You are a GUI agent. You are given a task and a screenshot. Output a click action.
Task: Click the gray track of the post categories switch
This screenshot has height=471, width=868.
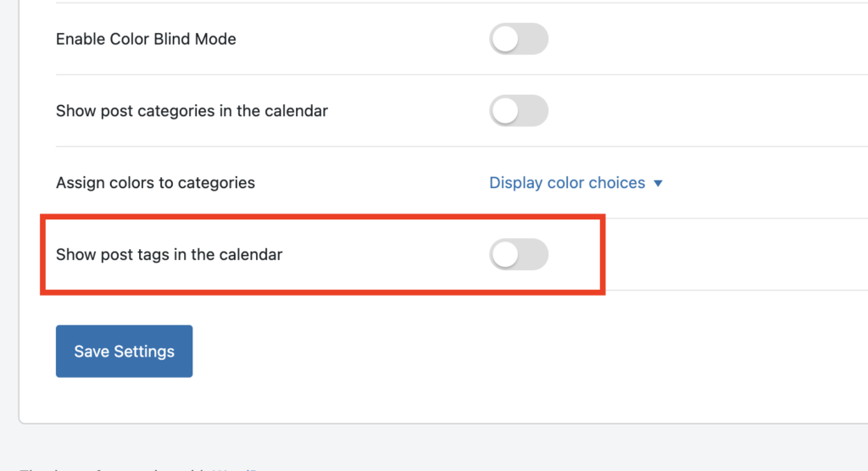(533, 111)
